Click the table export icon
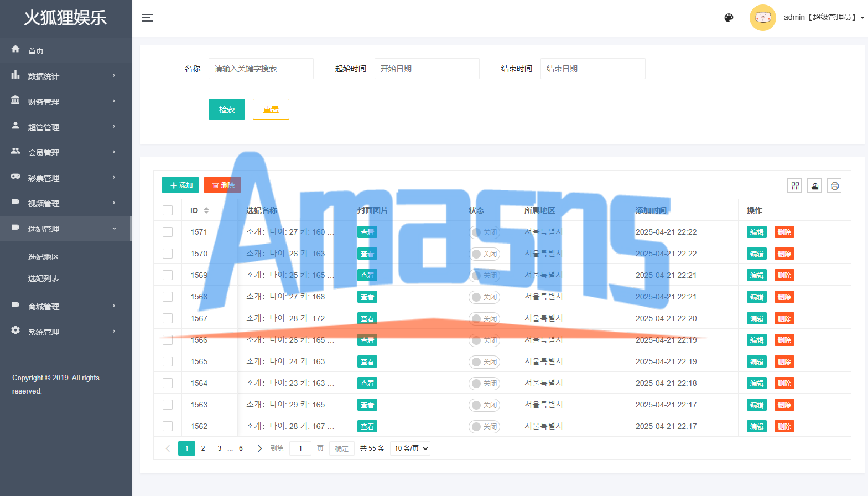Image resolution: width=868 pixels, height=496 pixels. 815,186
